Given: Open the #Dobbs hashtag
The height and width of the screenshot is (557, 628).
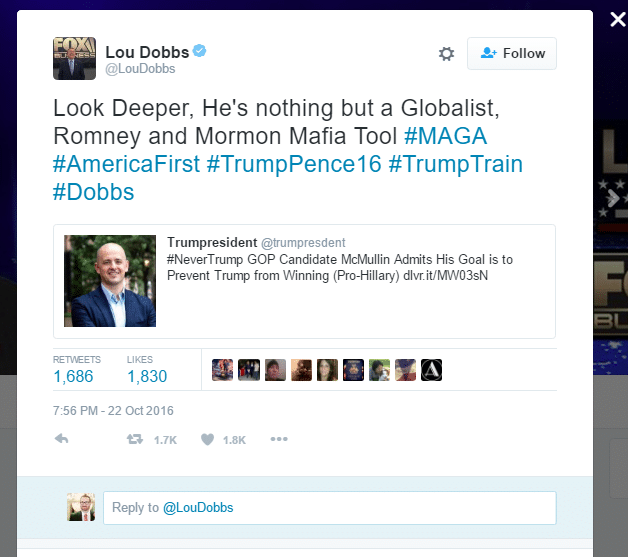Looking at the screenshot, I should [x=93, y=192].
